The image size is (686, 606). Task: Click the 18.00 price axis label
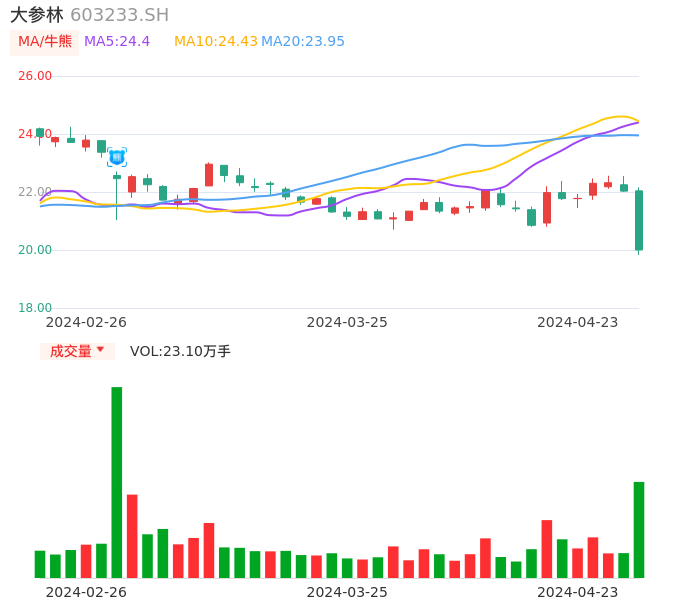coord(35,308)
